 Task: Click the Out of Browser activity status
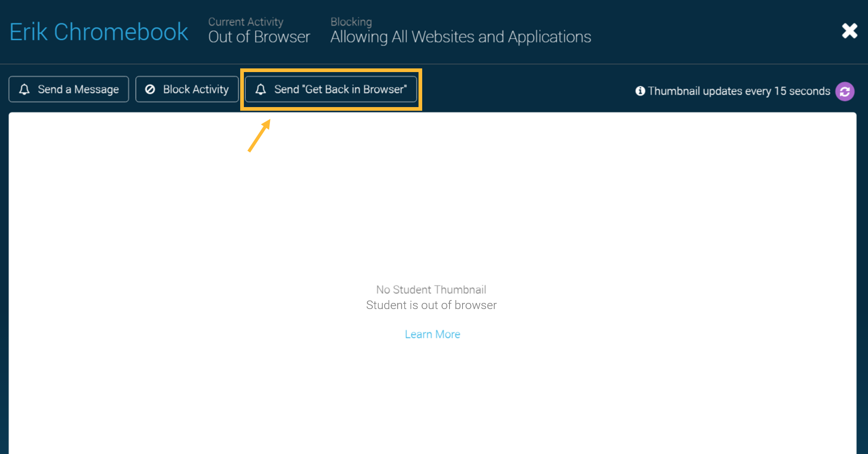[259, 37]
